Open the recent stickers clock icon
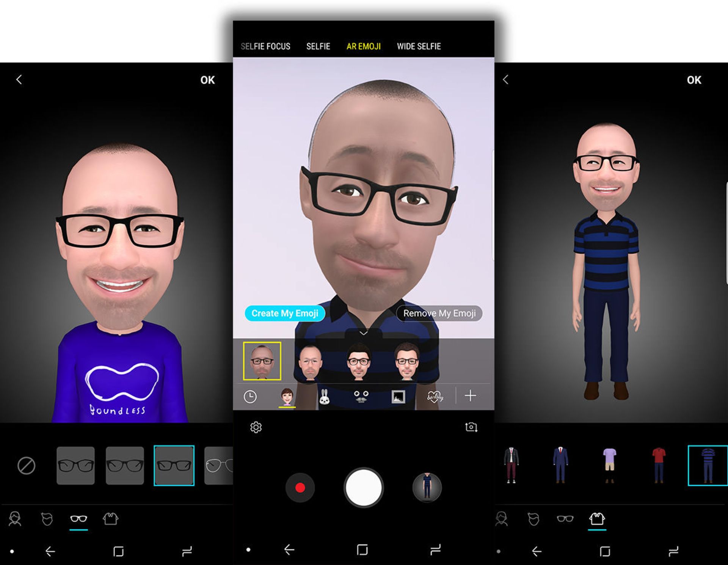Image resolution: width=728 pixels, height=565 pixels. pos(250,397)
